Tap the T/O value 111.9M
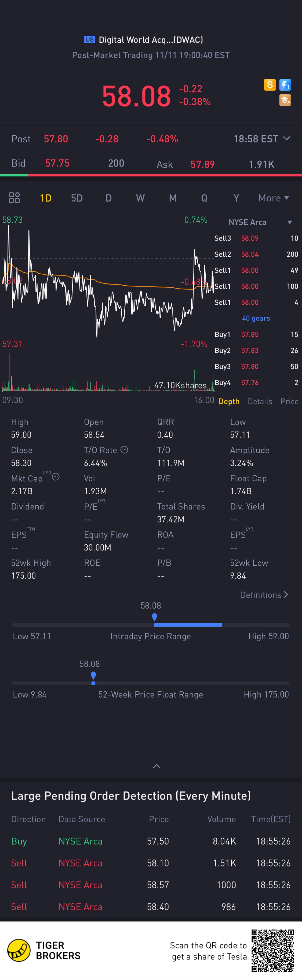Screen dimensions: 302x980 [171, 463]
